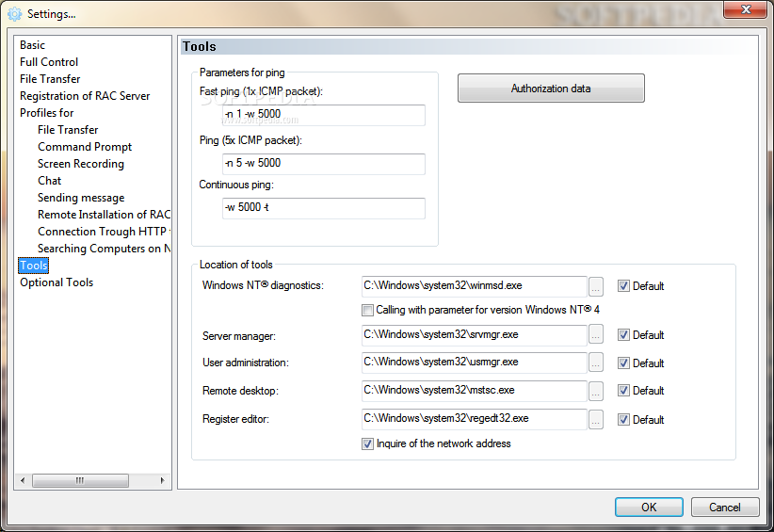Browse for Server manager executable

(x=596, y=335)
